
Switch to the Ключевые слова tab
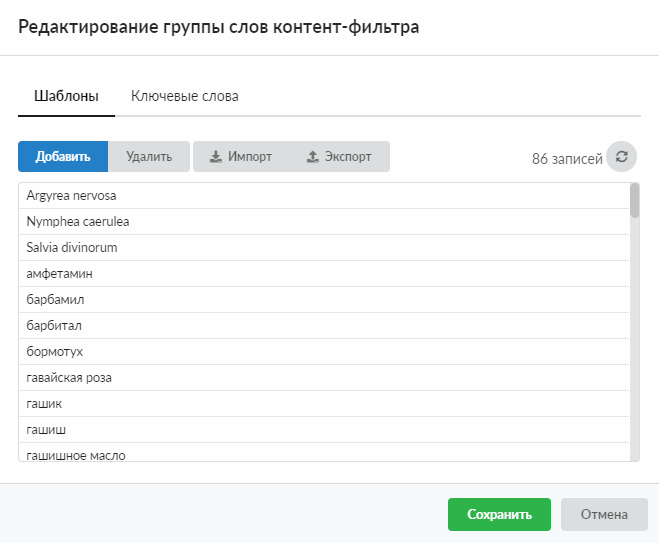pos(184,97)
